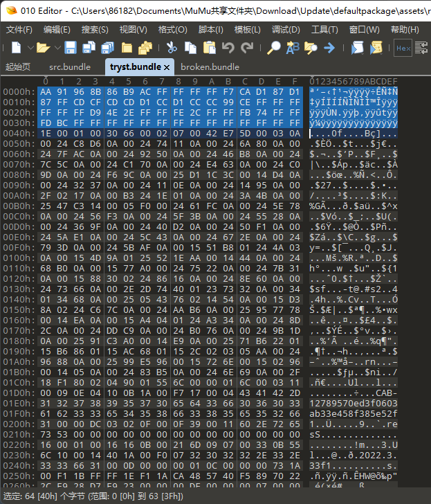Undo the last edit
The width and height of the screenshot is (431, 504).
coord(228,48)
